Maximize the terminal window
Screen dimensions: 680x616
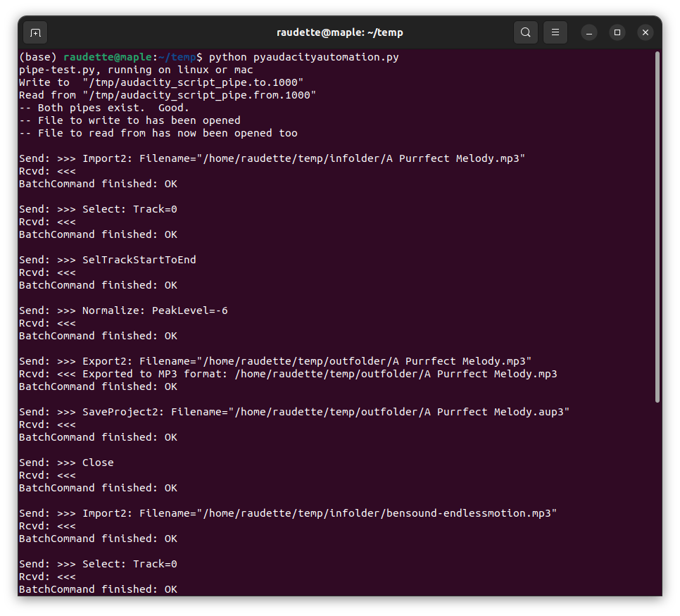pyautogui.click(x=617, y=32)
